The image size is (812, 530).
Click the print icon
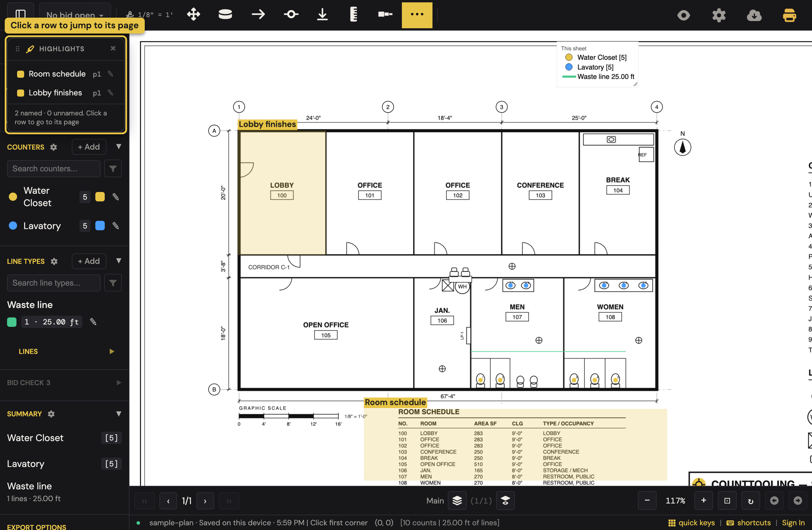point(789,15)
